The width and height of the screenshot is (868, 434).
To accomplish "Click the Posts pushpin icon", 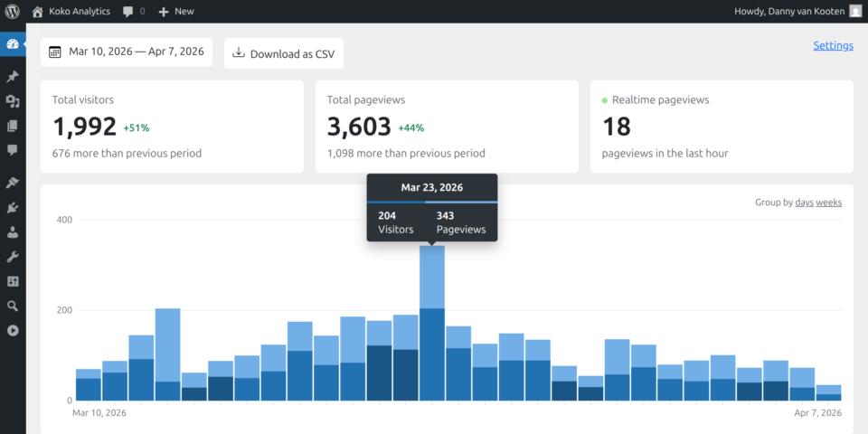I will [13, 78].
